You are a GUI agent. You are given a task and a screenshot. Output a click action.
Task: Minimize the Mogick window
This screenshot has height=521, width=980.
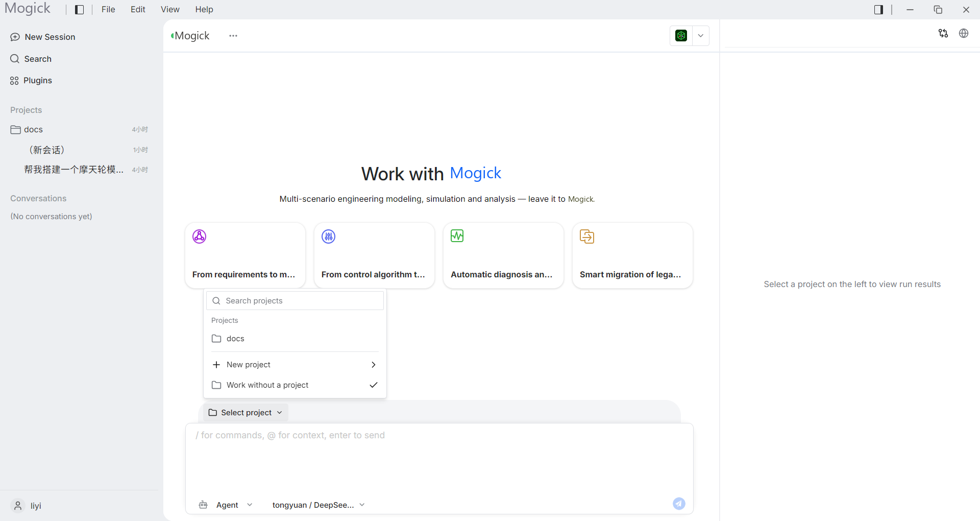(910, 10)
